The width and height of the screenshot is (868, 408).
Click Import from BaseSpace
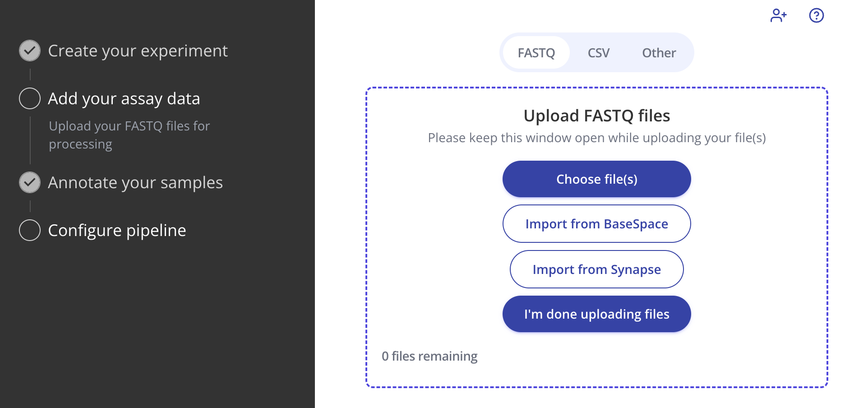596,224
